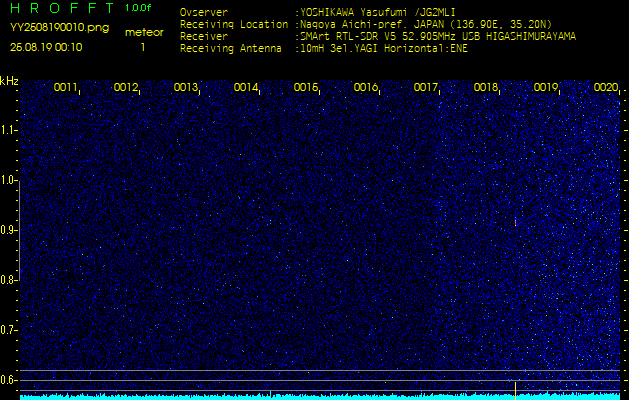The width and height of the screenshot is (629, 400).
Task: Click the 0.6 frequency axis label
Action: [x=8, y=380]
